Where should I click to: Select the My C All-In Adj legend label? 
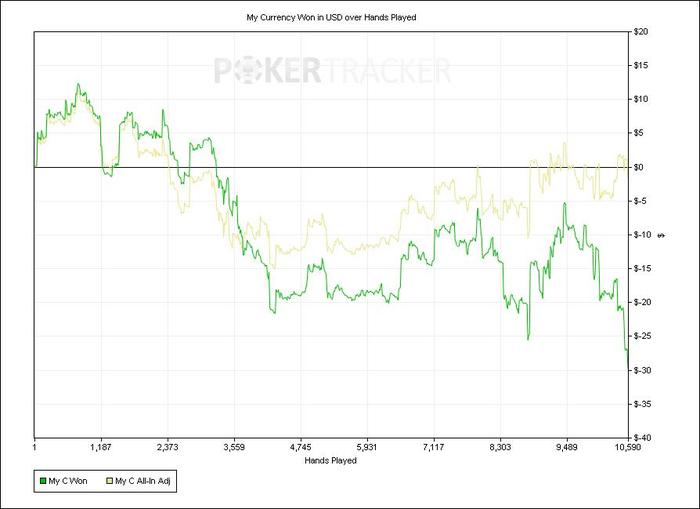pyautogui.click(x=143, y=481)
